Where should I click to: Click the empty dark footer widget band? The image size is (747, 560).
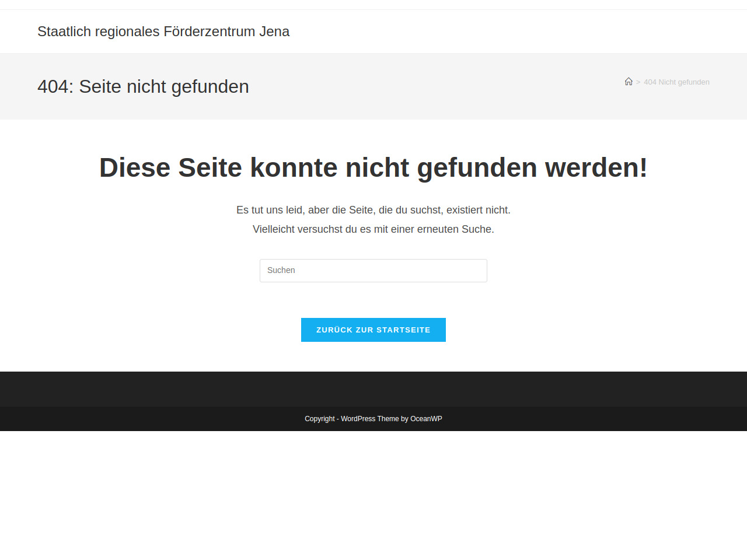click(x=373, y=389)
